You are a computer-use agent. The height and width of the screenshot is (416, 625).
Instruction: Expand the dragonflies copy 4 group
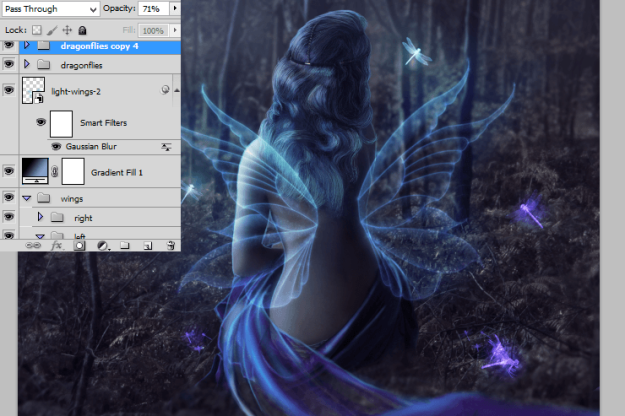coord(27,45)
